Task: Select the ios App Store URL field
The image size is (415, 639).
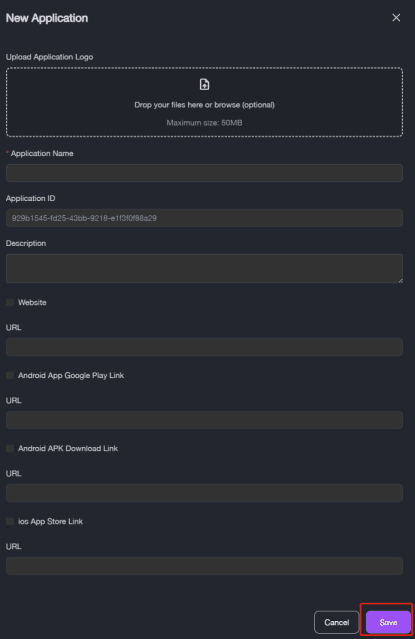Action: coord(204,566)
